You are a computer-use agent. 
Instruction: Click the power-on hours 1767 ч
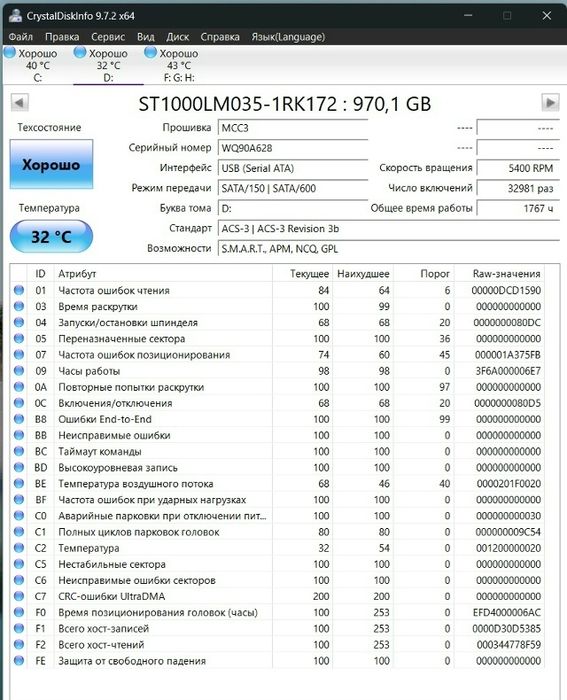[x=518, y=208]
